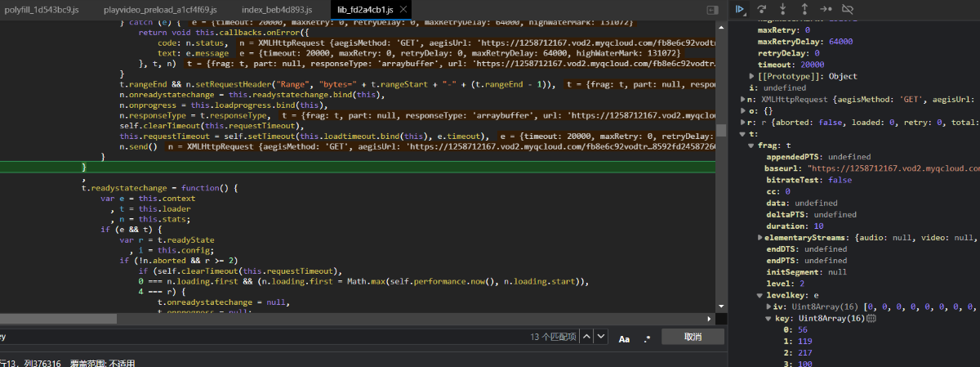Select key array element 0: 56
Image resolution: width=980 pixels, height=367 pixels.
[795, 329]
